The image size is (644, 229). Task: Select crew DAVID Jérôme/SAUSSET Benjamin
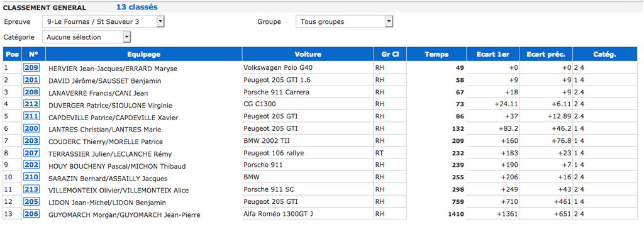[105, 81]
